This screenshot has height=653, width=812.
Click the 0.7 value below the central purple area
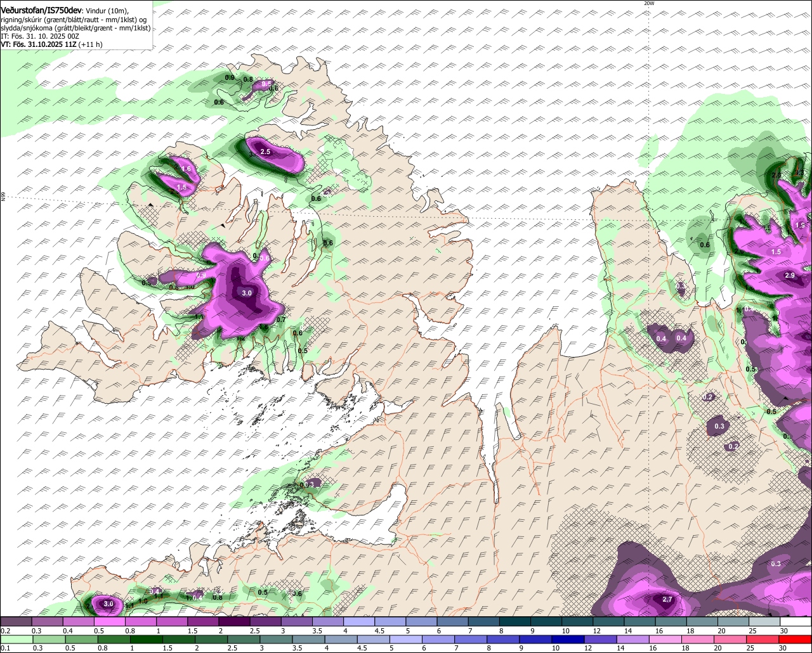282,320
